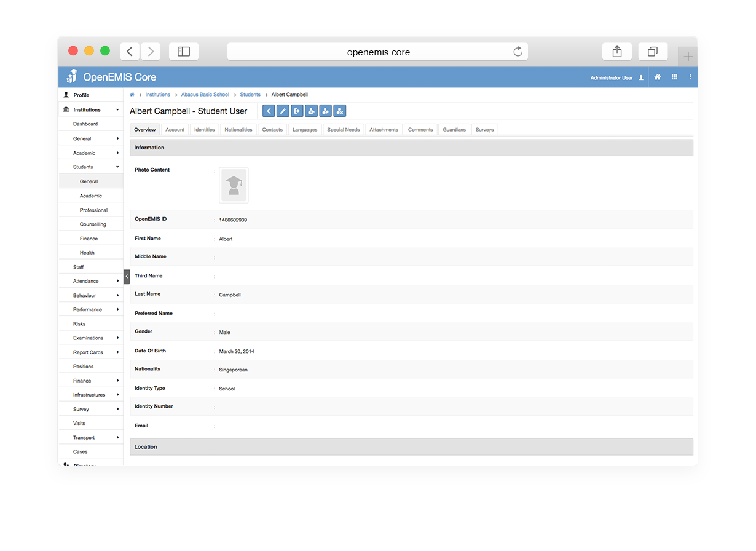The height and width of the screenshot is (551, 756).
Task: Select Counselling in the sidebar
Action: pos(93,224)
